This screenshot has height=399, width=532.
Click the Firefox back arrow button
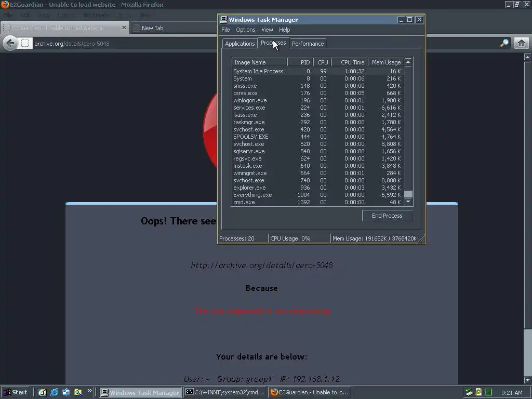tap(10, 43)
